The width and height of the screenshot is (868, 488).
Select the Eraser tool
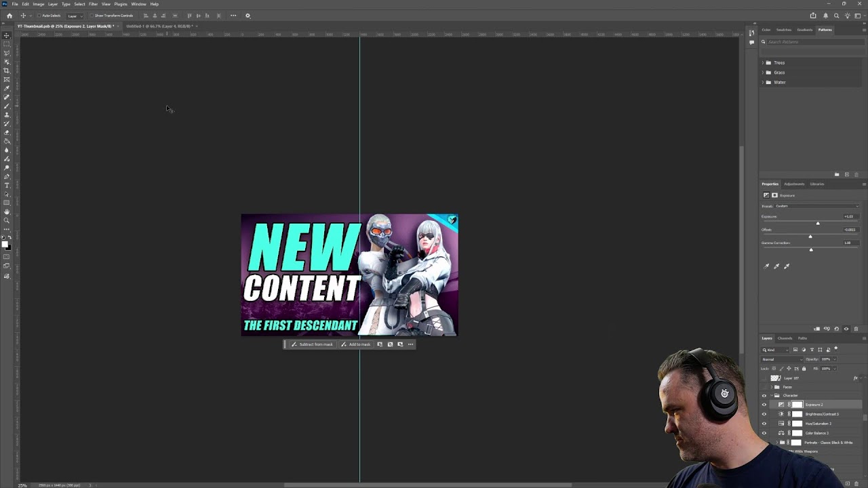click(7, 132)
